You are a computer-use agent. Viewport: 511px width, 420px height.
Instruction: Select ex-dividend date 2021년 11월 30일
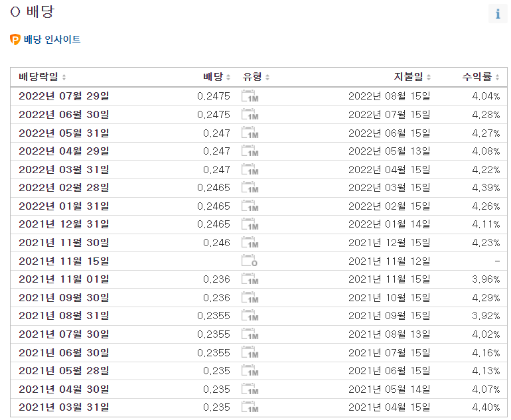click(x=64, y=243)
